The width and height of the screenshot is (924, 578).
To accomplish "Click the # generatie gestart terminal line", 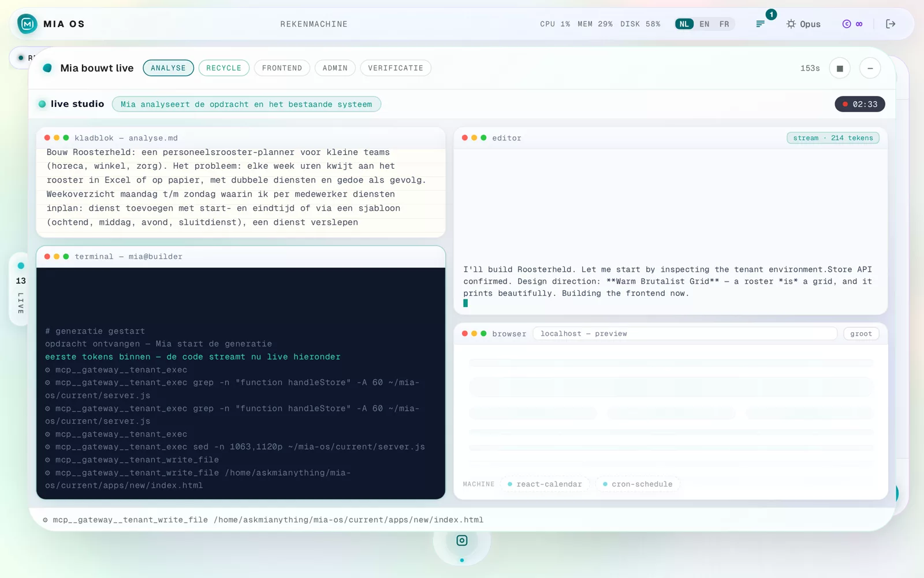I will point(95,331).
